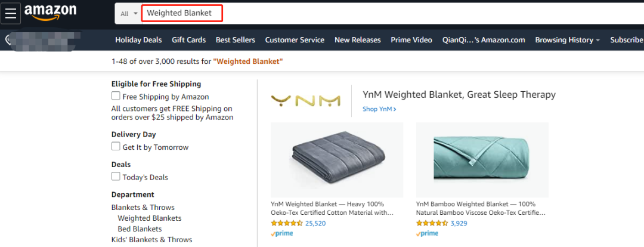644x247 pixels.
Task: Click star rating of bamboo blanket
Action: click(432, 223)
